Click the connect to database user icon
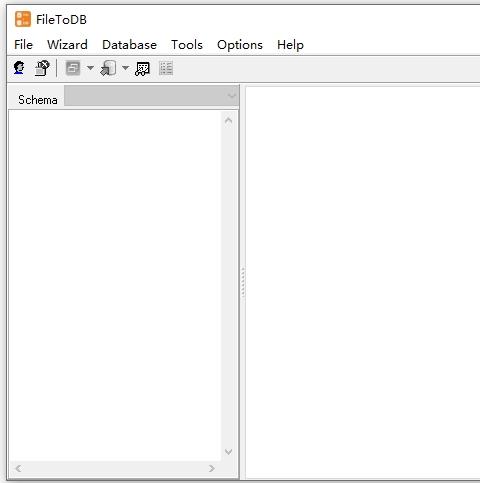The image size is (480, 483). tap(19, 68)
